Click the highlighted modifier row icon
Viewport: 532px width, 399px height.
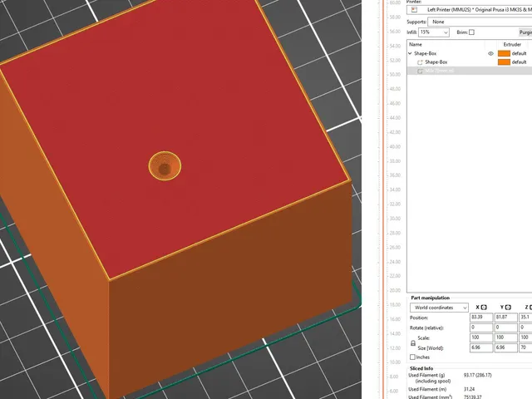pos(420,71)
